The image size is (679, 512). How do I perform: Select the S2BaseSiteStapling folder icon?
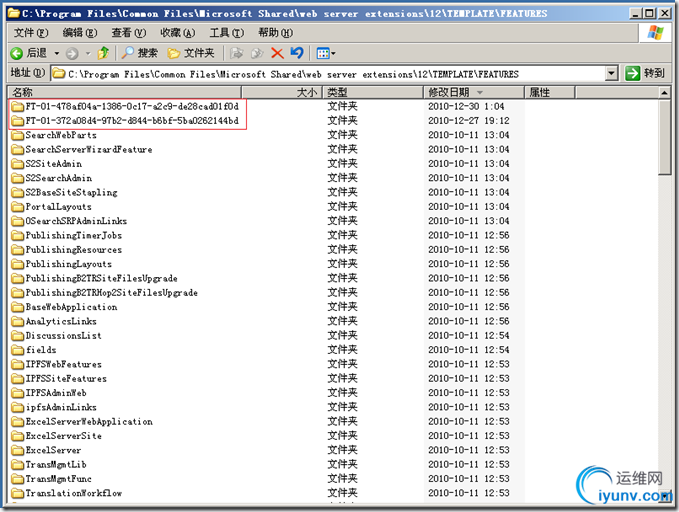coord(18,192)
